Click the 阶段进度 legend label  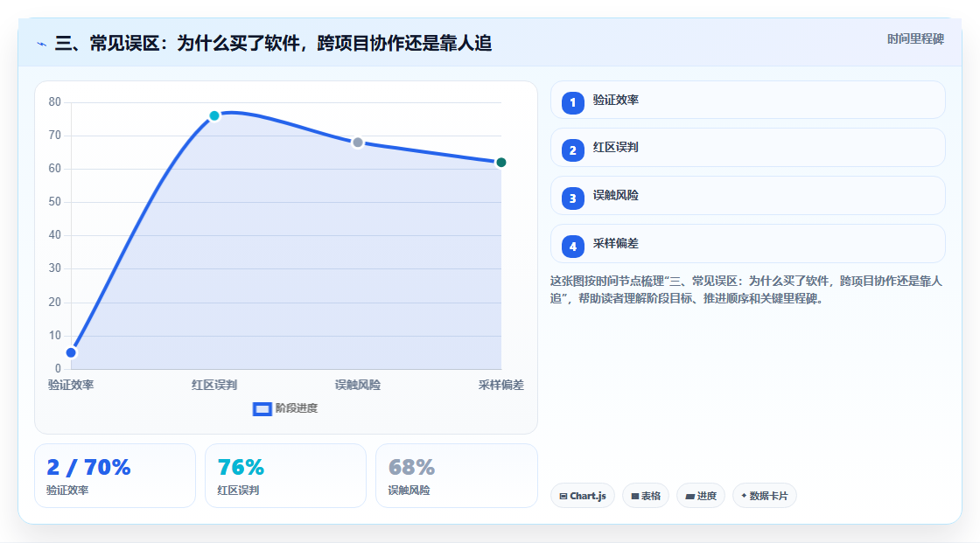point(297,408)
